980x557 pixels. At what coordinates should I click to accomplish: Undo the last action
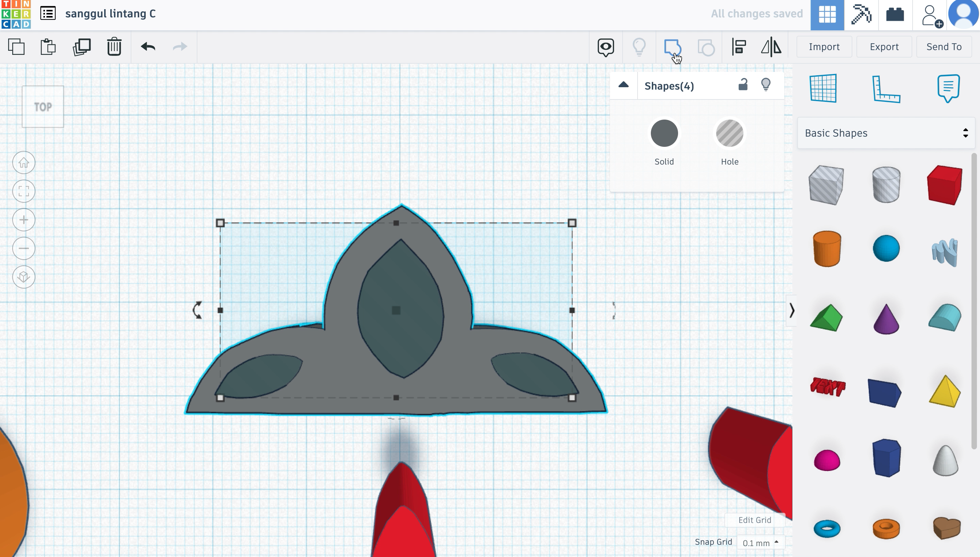tap(148, 47)
